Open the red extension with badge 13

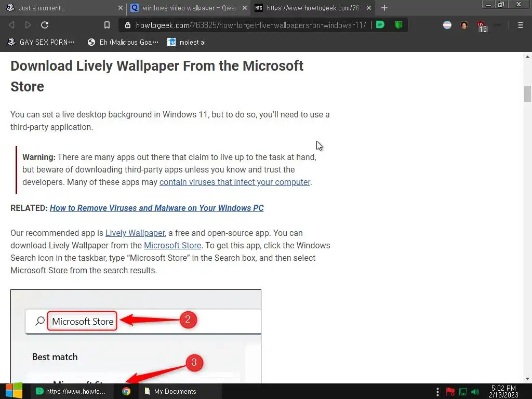click(482, 26)
